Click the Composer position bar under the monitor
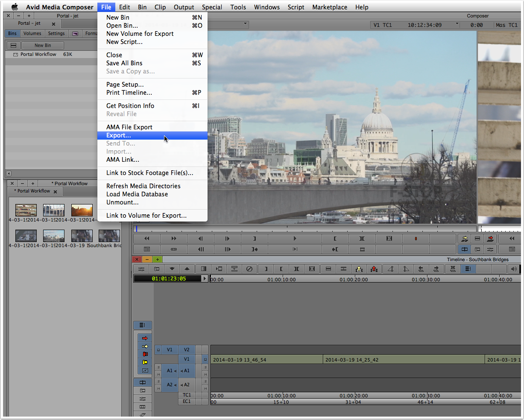Image resolution: width=524 pixels, height=420 pixels. [304, 229]
